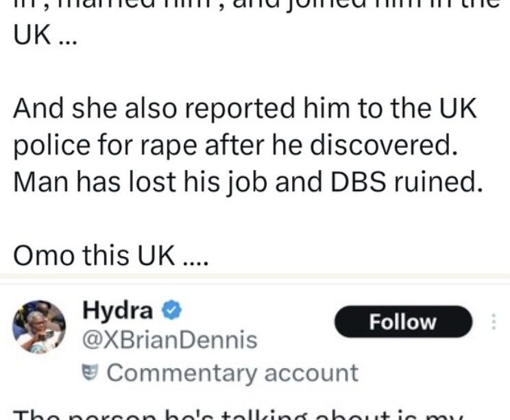Viewport: 510px width, 420px height.
Task: Open the @XBrianDennis handle link
Action: 170,339
